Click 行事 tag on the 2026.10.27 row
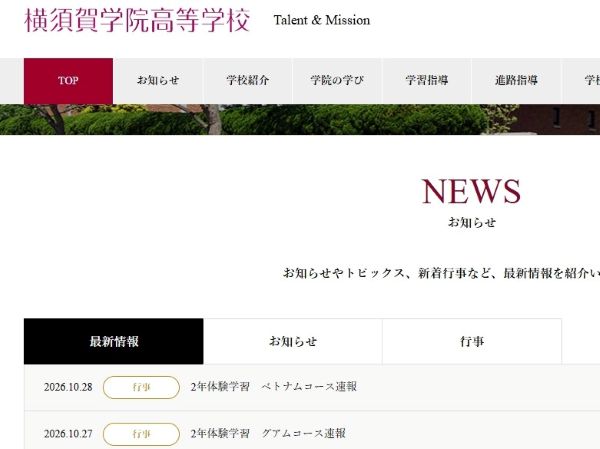The width and height of the screenshot is (600, 449). 141,434
